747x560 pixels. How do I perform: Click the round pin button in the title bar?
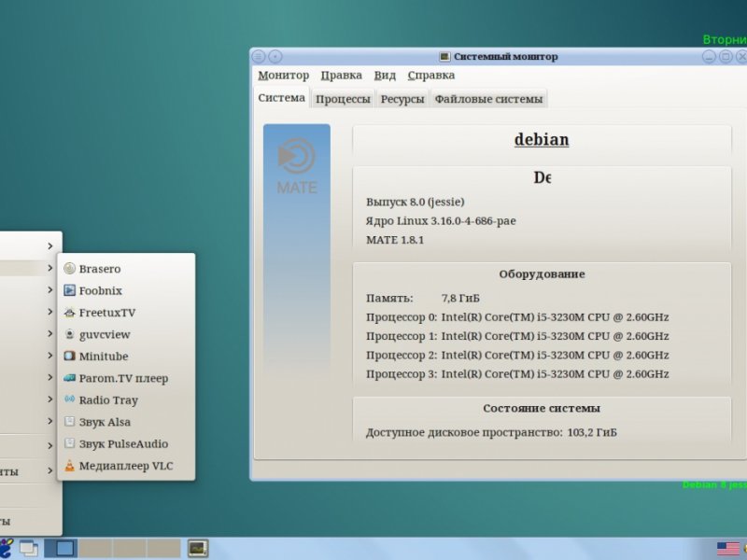pyautogui.click(x=275, y=57)
